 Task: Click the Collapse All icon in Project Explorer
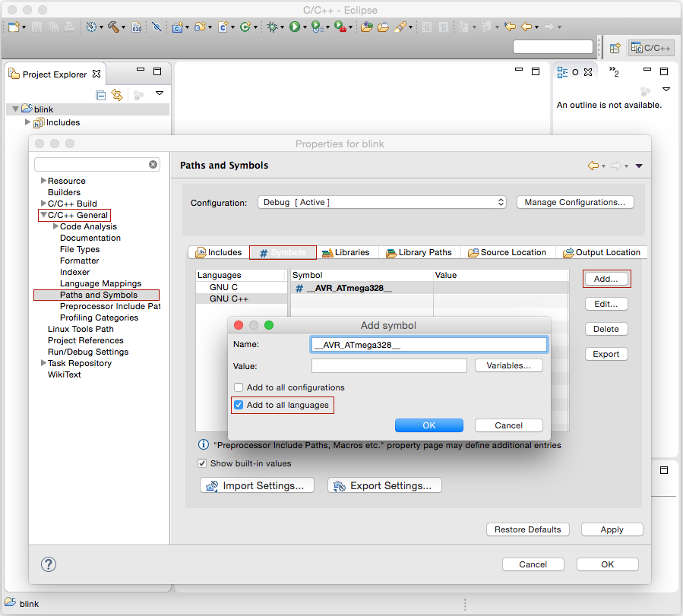point(100,96)
